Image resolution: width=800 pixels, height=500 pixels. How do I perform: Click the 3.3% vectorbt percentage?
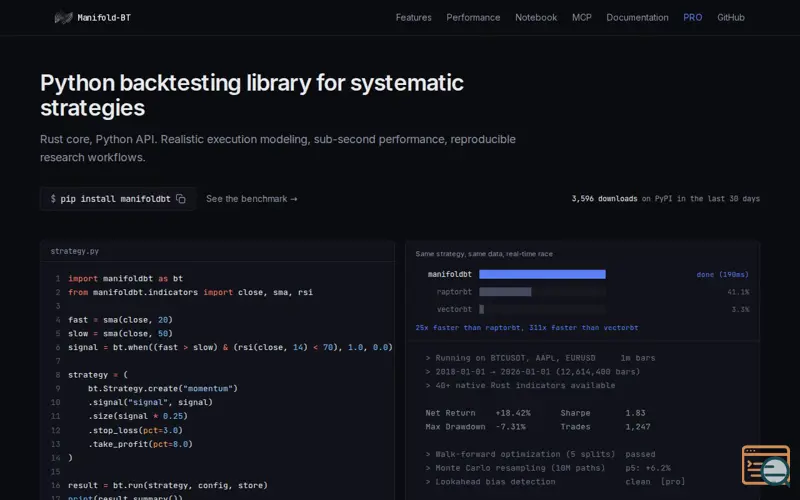740,309
